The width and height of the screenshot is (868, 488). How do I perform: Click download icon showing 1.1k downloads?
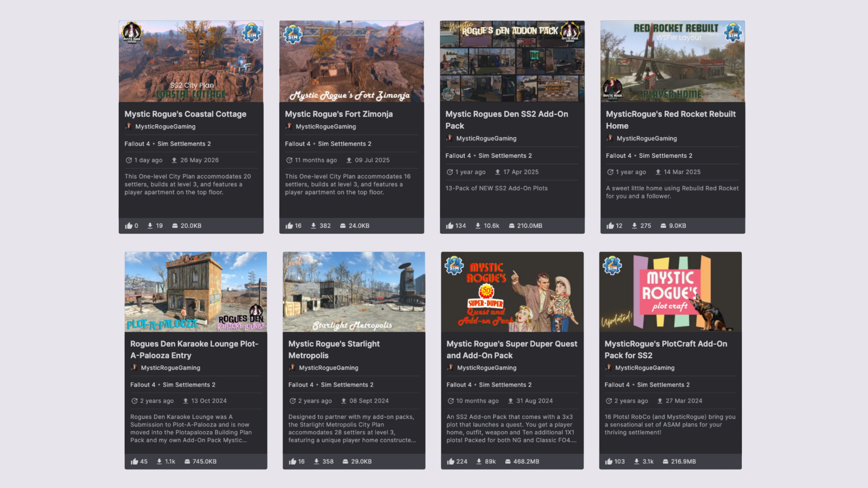[159, 461]
